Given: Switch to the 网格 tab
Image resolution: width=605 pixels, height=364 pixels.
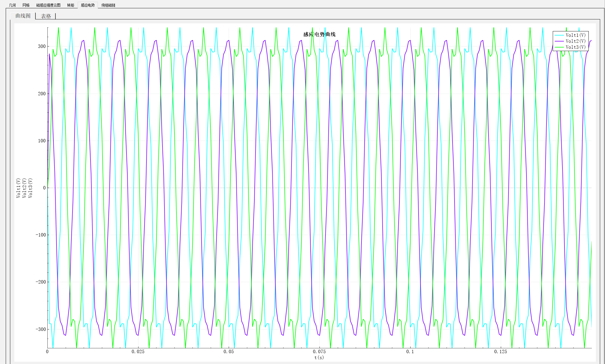Looking at the screenshot, I should 26,5.
